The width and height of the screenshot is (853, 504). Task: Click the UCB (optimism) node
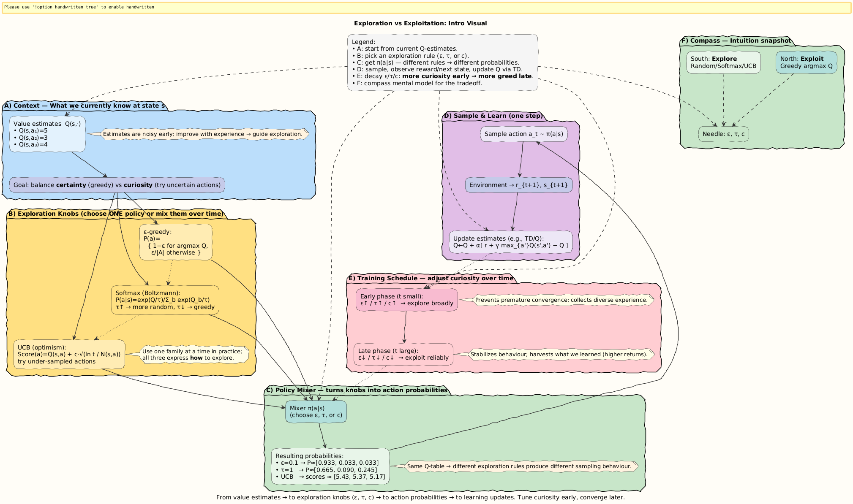point(69,355)
